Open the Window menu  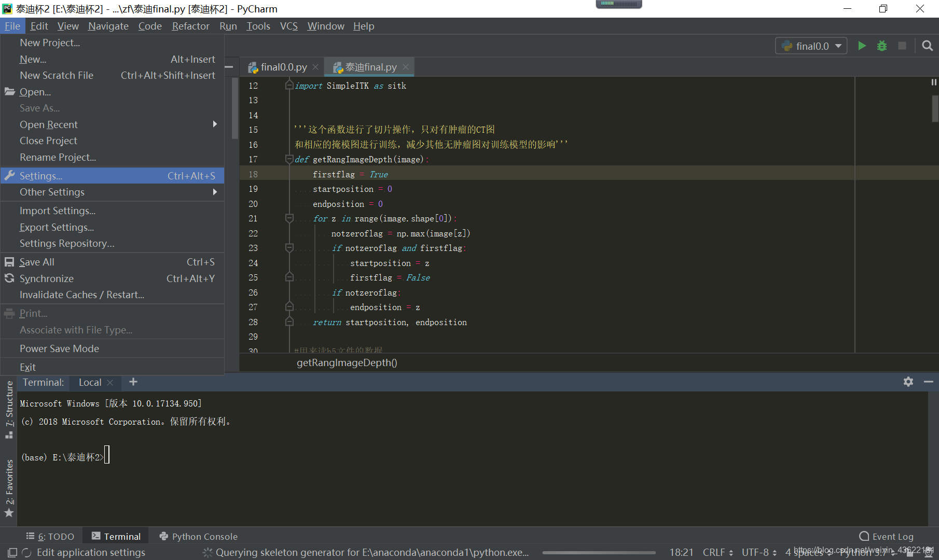(325, 26)
